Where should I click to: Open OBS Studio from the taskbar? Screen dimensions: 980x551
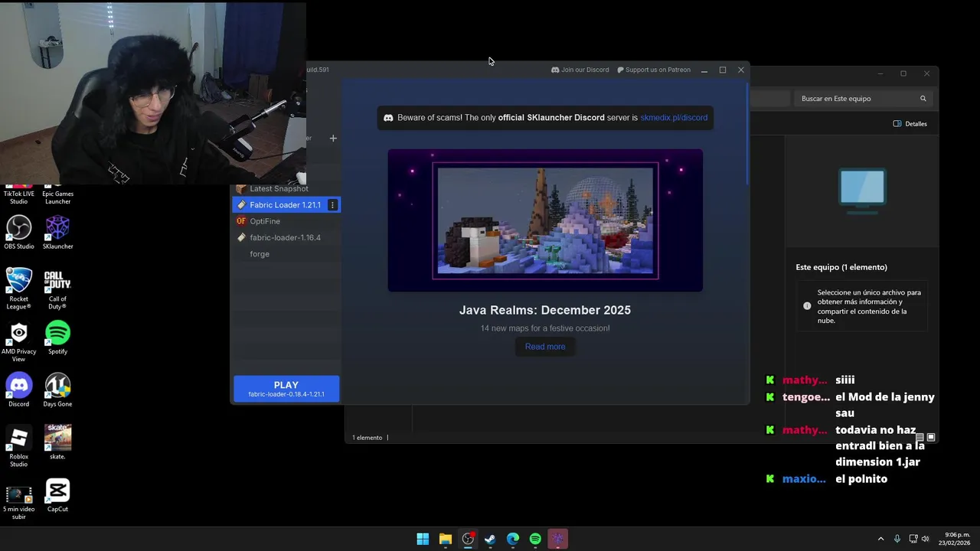tap(468, 539)
